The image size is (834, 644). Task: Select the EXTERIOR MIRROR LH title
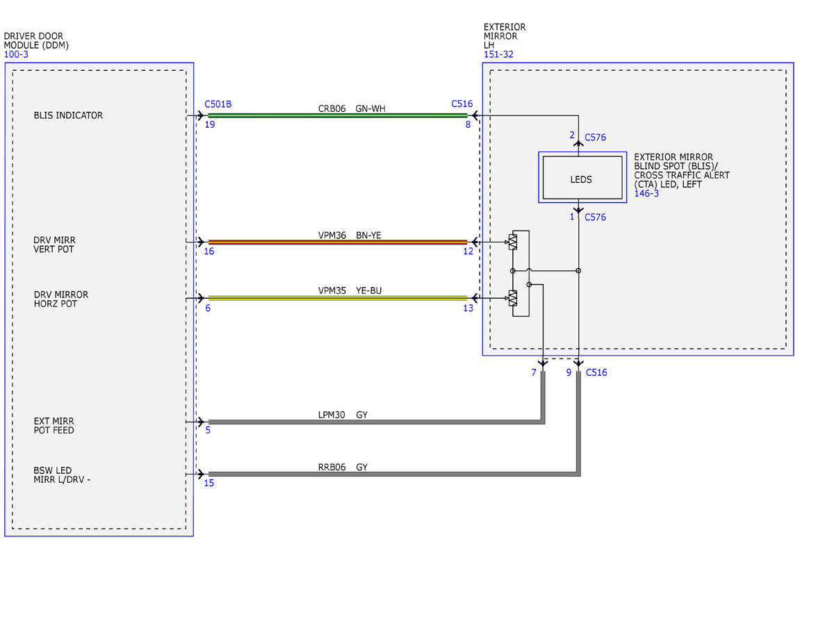(x=505, y=36)
